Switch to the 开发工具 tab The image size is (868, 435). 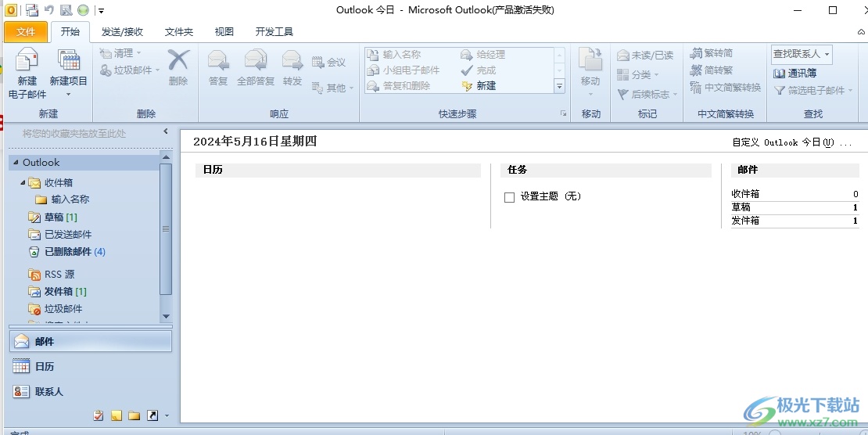(274, 32)
